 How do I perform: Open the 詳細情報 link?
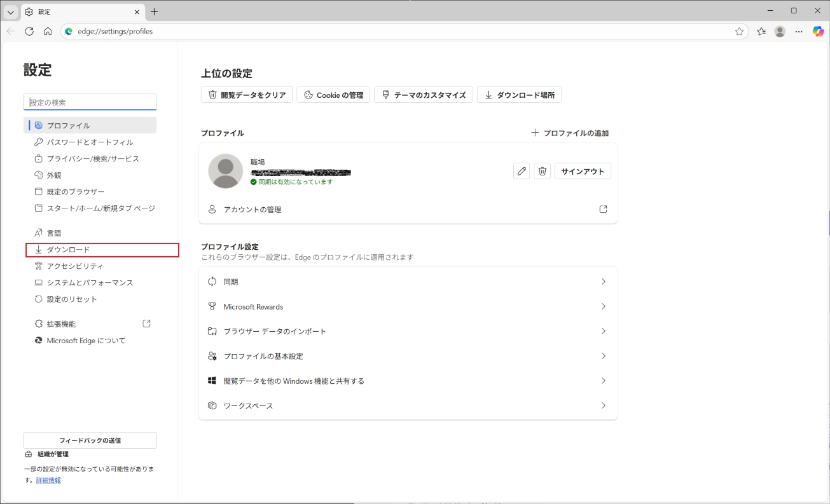(48, 480)
